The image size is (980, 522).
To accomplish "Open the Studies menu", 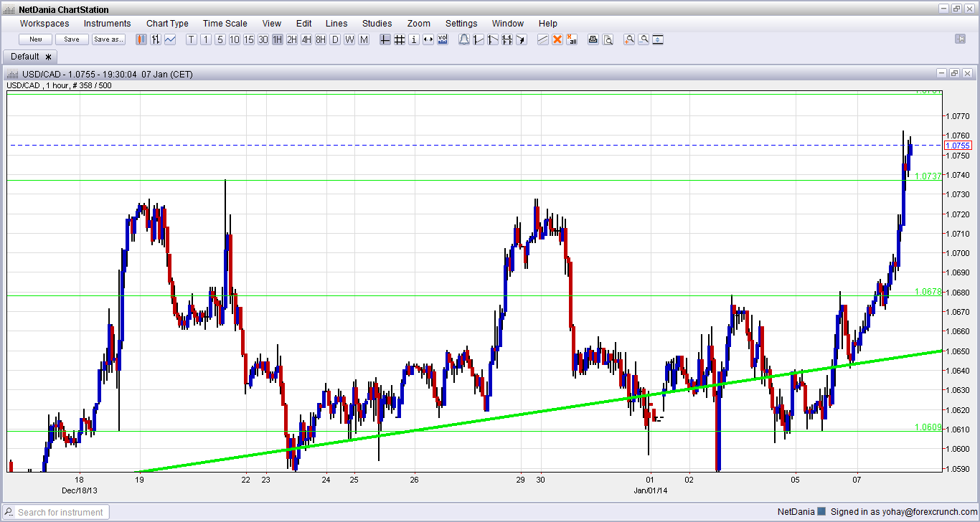I will click(377, 24).
